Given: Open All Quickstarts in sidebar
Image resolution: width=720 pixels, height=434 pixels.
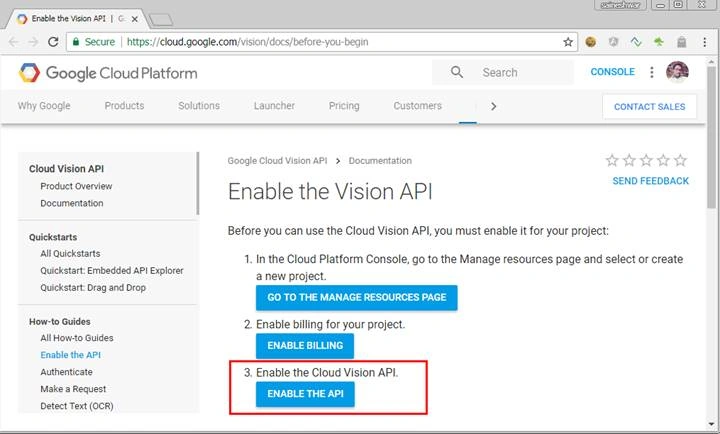Looking at the screenshot, I should click(x=70, y=254).
